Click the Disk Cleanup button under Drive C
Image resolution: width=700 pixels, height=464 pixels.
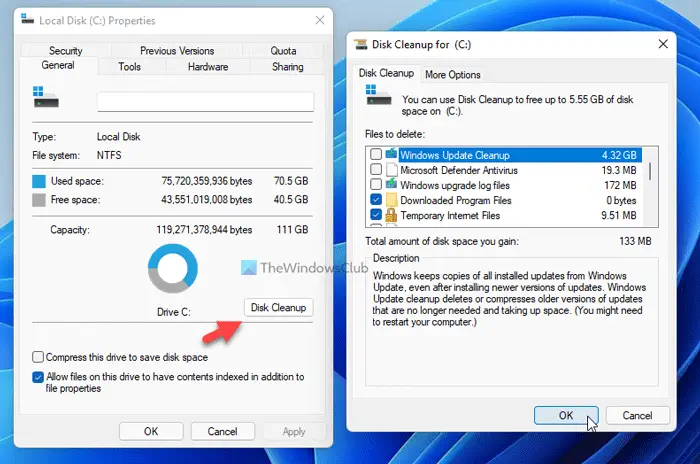279,307
